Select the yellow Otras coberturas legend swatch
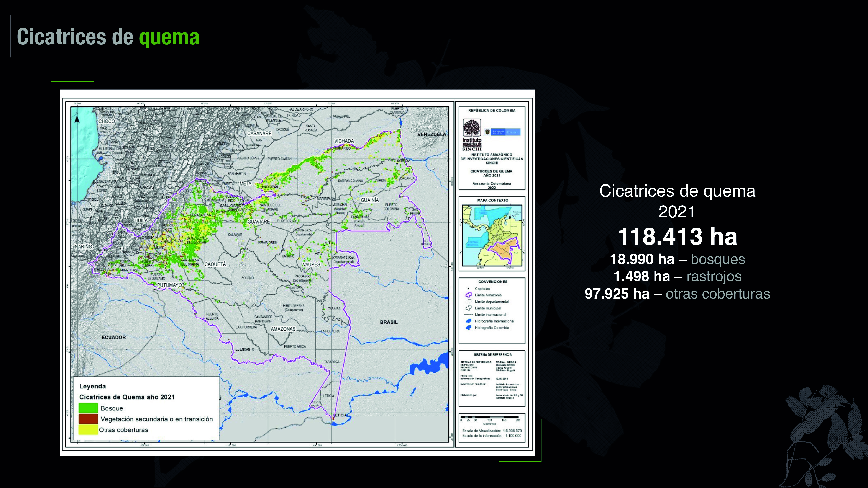The width and height of the screenshot is (868, 488). tap(88, 430)
